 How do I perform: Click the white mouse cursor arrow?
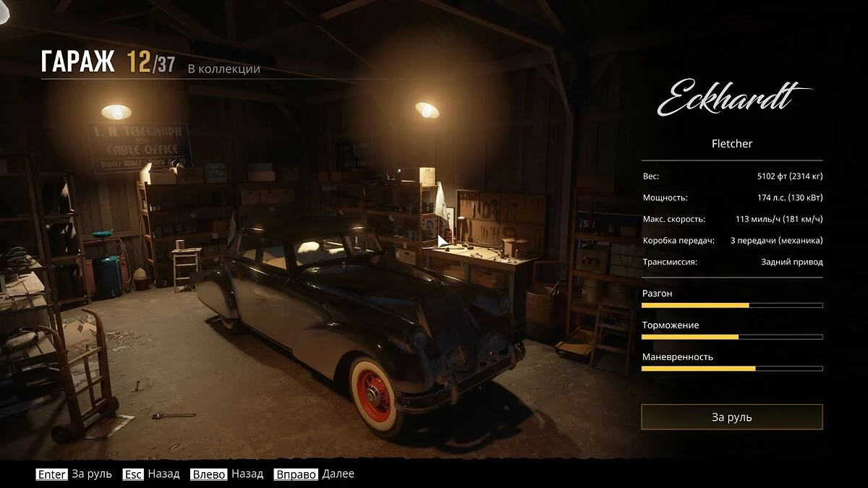click(x=443, y=241)
